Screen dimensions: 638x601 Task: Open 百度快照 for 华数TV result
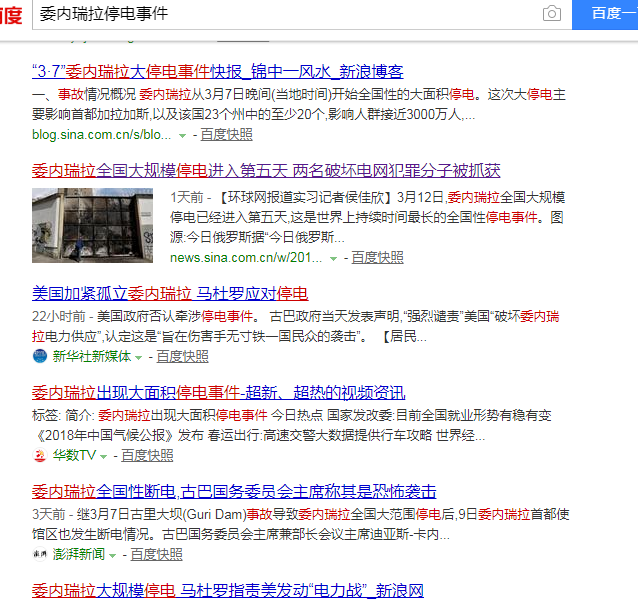[147, 455]
